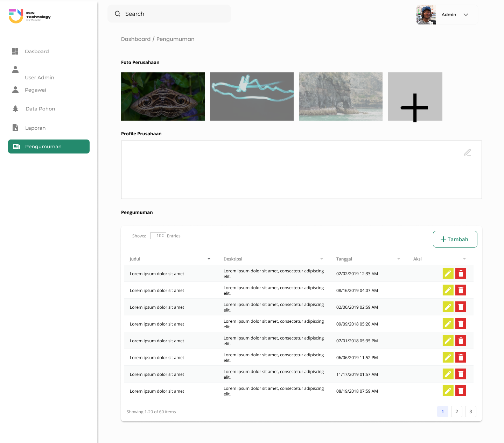Open the Shows entries count selector
504x443 pixels.
158,236
